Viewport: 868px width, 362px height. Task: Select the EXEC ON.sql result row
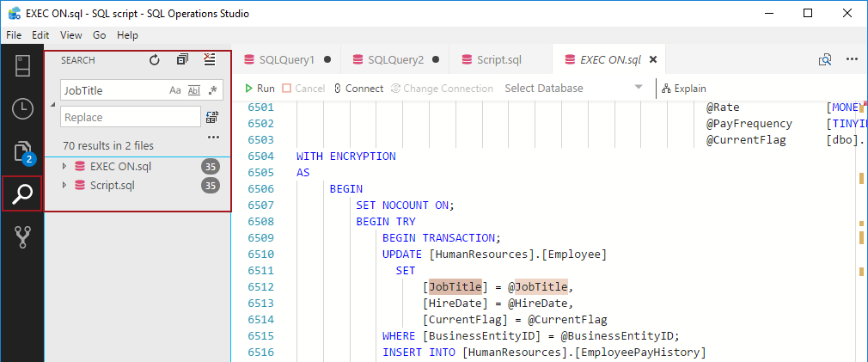138,166
